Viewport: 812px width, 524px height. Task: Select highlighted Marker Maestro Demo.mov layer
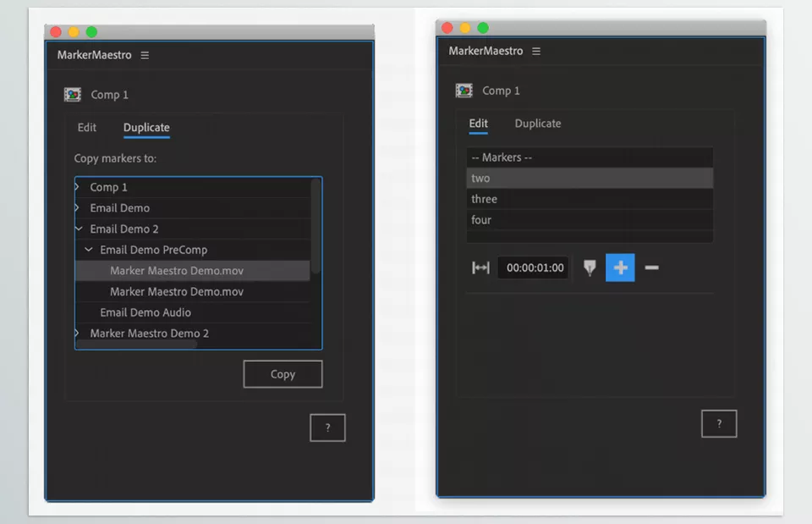click(193, 271)
